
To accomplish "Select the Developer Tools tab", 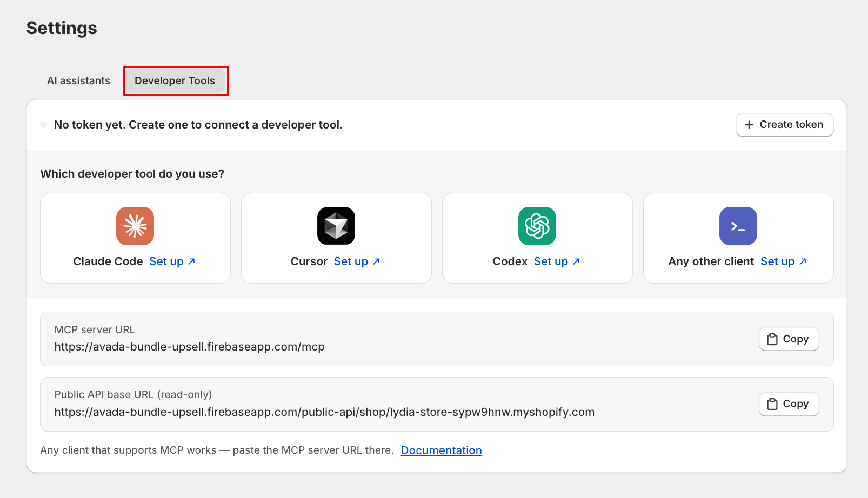I will click(175, 80).
